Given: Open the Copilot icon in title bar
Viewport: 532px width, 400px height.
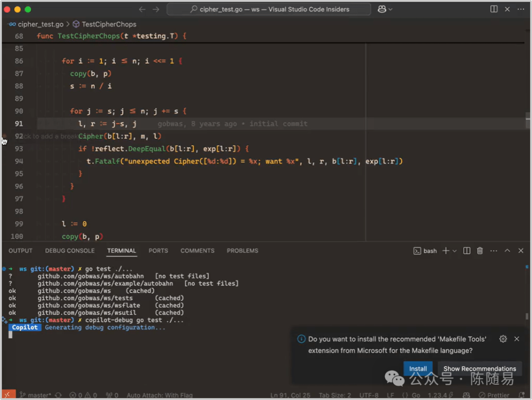Looking at the screenshot, I should (x=382, y=9).
